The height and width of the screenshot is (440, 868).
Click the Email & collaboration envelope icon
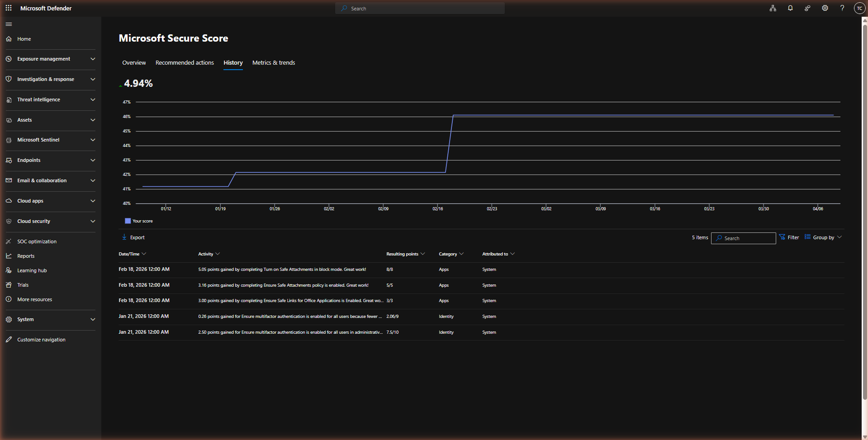9,180
